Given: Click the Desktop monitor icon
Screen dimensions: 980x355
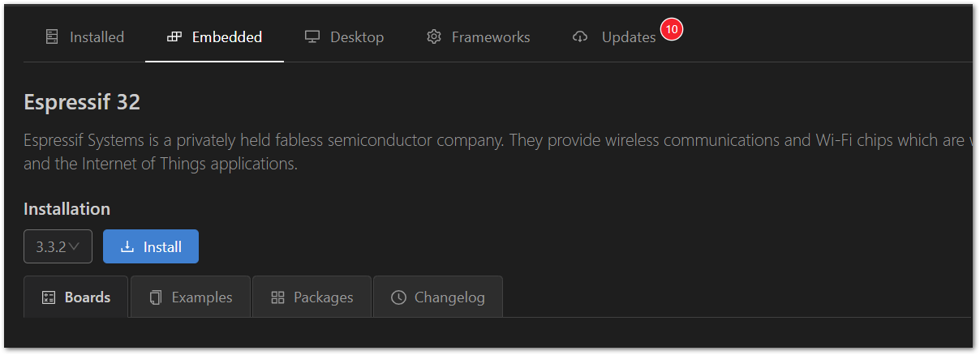Looking at the screenshot, I should pos(312,37).
